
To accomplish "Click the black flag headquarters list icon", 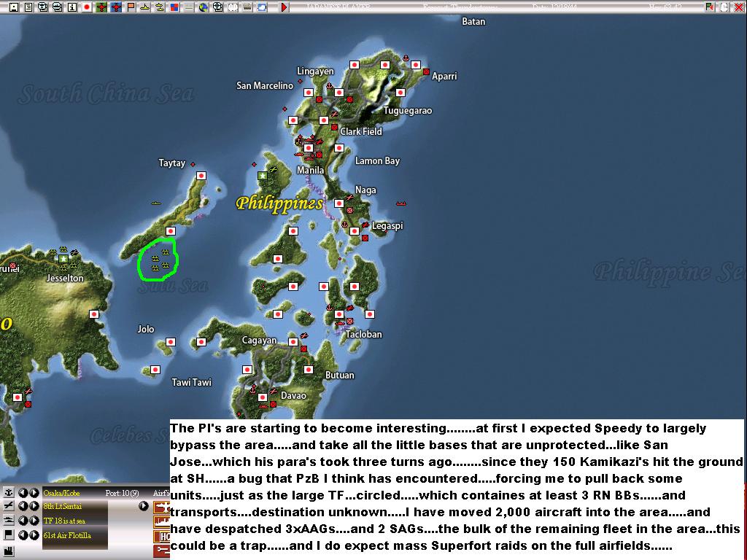I will pyautogui.click(x=9, y=534).
